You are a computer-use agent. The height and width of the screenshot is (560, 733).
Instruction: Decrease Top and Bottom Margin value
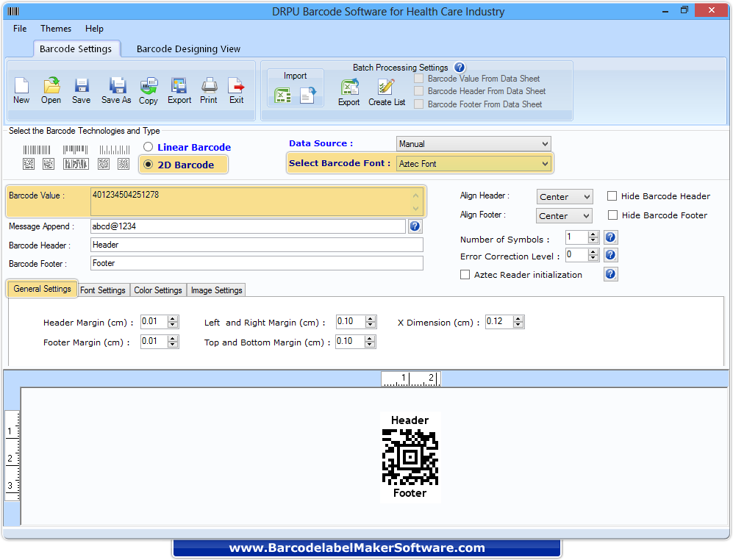point(370,345)
